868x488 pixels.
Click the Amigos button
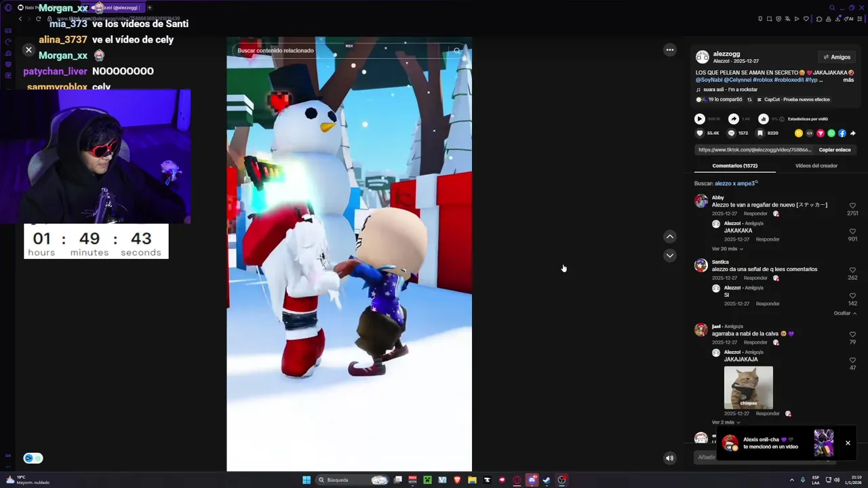[x=837, y=57]
